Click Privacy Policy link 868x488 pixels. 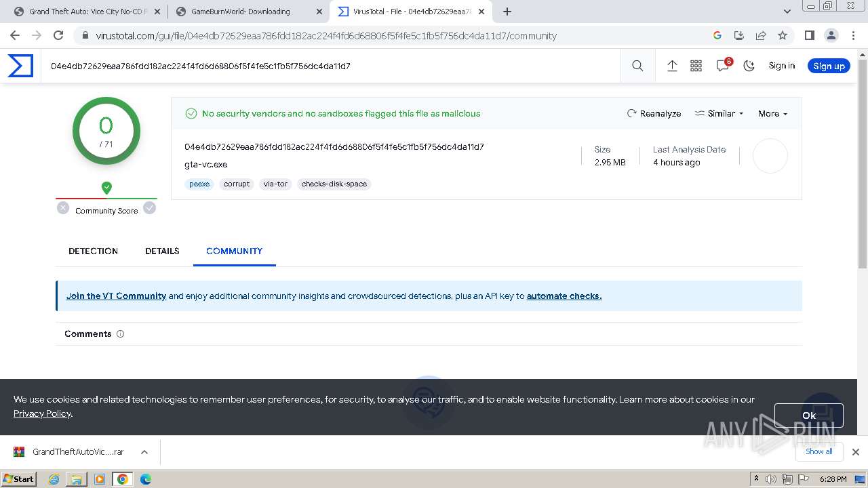tap(42, 413)
